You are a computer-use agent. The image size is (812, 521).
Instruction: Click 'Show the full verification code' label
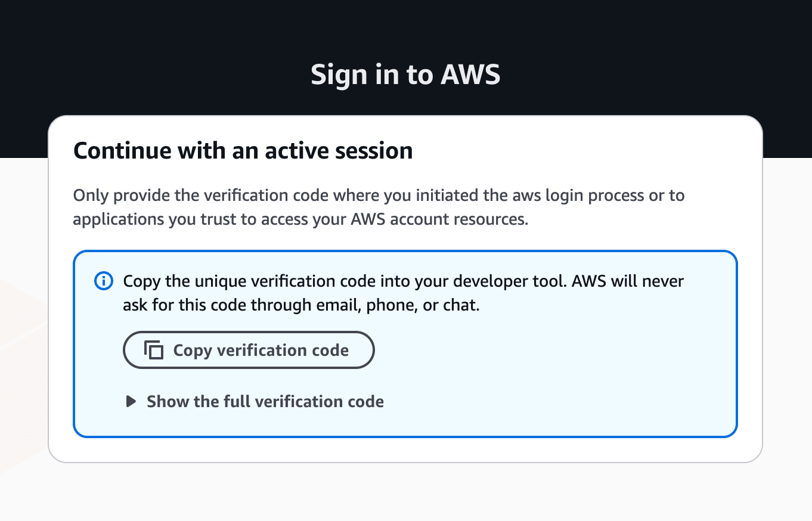pos(265,401)
